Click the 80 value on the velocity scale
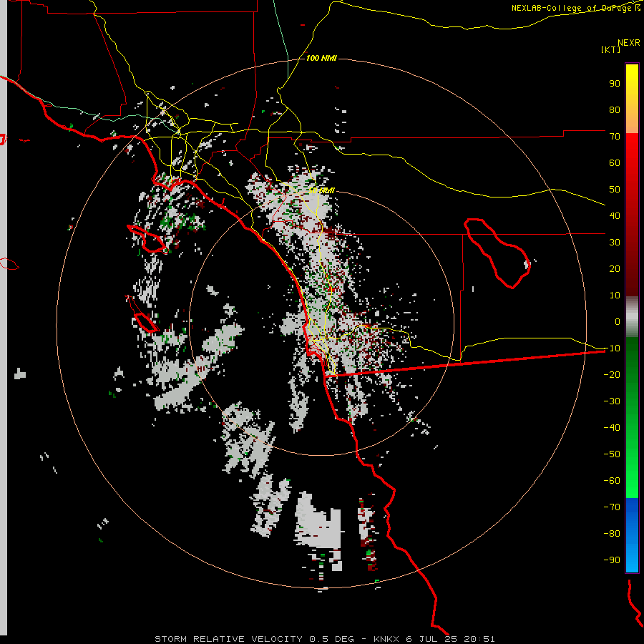 coord(615,110)
